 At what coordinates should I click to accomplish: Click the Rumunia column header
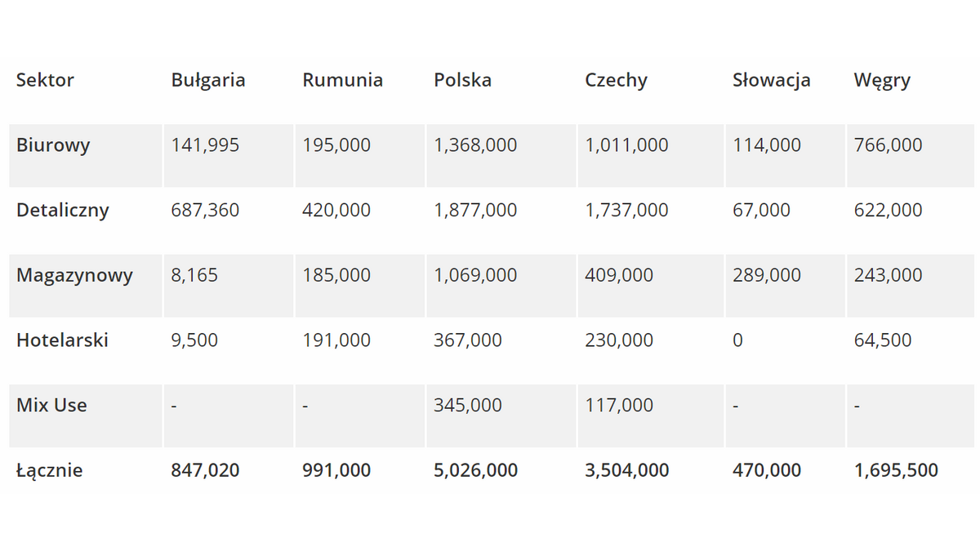click(x=342, y=80)
